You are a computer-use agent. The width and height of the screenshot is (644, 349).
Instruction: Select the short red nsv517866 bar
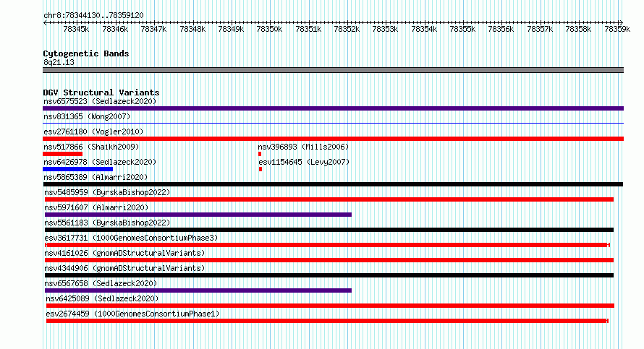pos(62,154)
